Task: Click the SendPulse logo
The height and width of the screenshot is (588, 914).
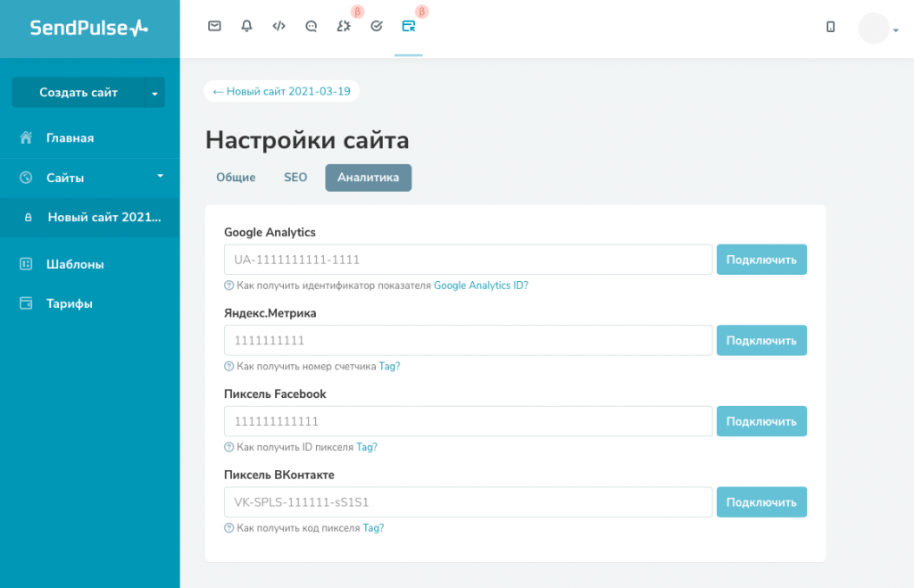Action: 89,28
